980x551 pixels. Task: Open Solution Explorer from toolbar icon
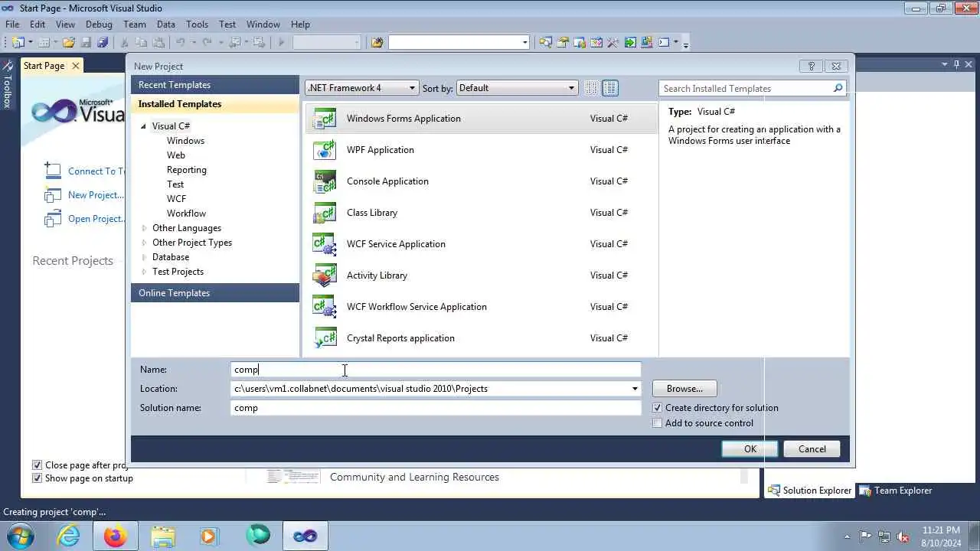pos(545,43)
